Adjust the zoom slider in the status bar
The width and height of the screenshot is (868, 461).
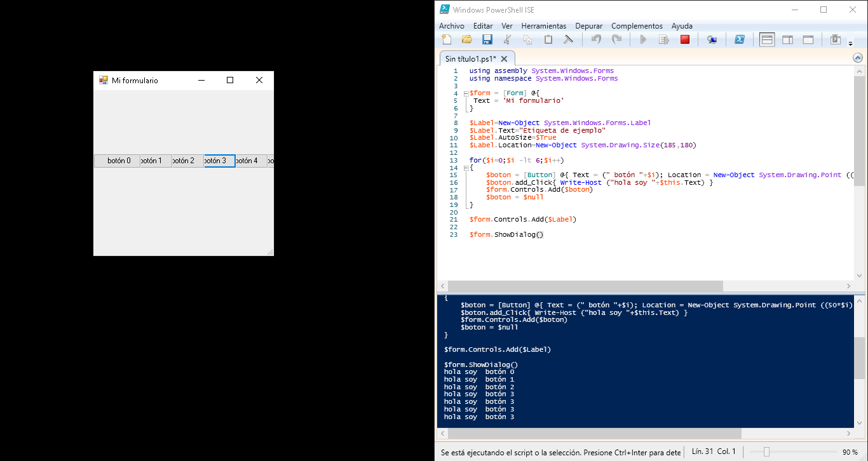coord(767,452)
